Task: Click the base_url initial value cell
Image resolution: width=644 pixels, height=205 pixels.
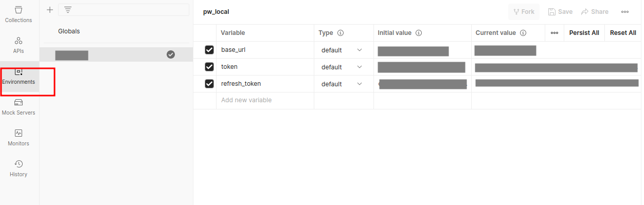Action: point(422,50)
